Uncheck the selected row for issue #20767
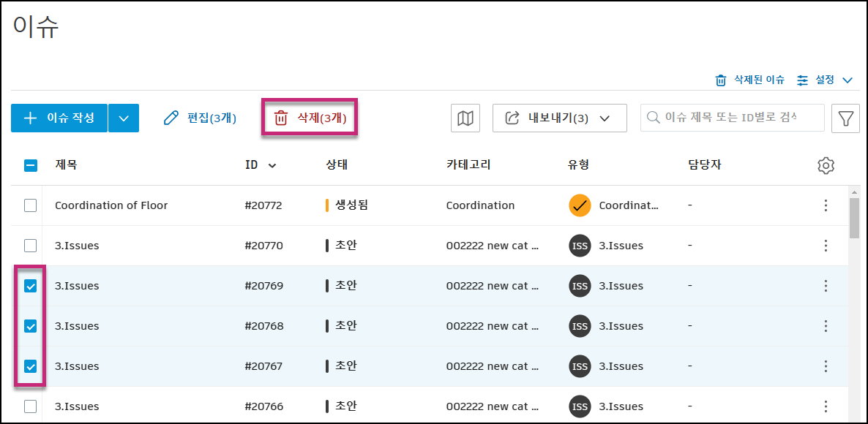The height and width of the screenshot is (424, 868). pos(30,366)
